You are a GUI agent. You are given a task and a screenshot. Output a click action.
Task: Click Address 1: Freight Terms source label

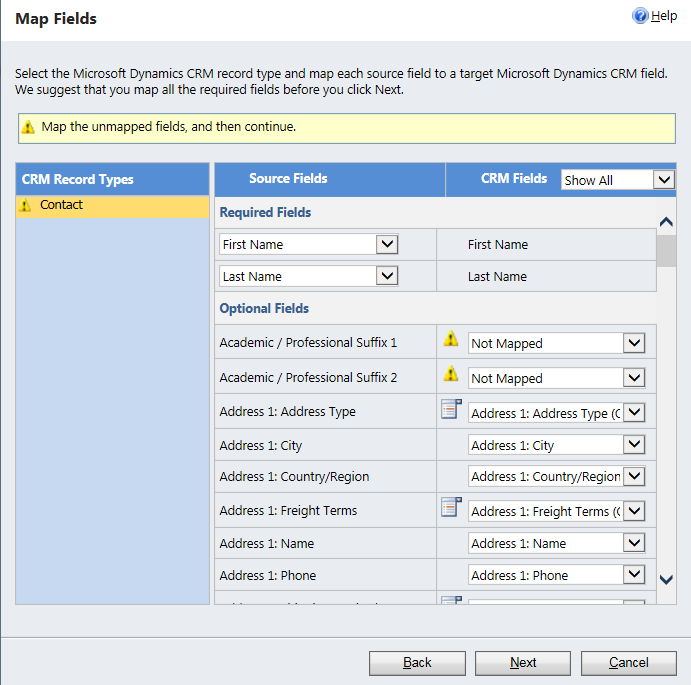pyautogui.click(x=288, y=511)
